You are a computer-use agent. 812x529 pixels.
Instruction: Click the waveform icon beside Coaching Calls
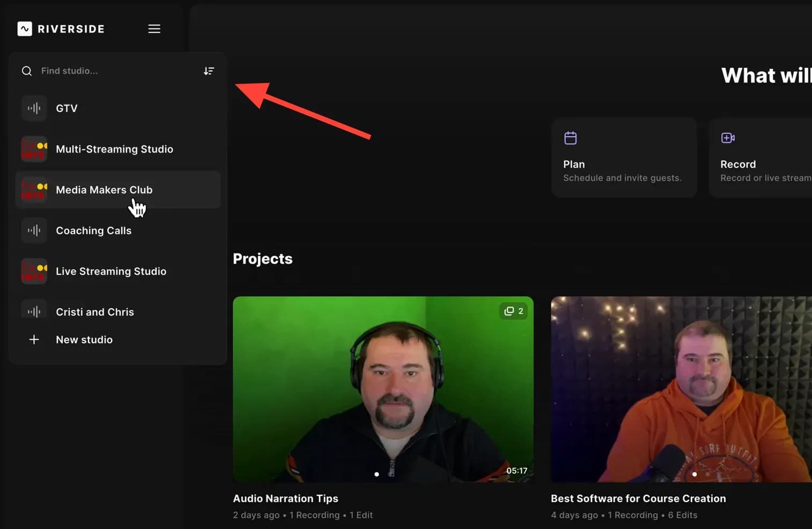pyautogui.click(x=34, y=230)
